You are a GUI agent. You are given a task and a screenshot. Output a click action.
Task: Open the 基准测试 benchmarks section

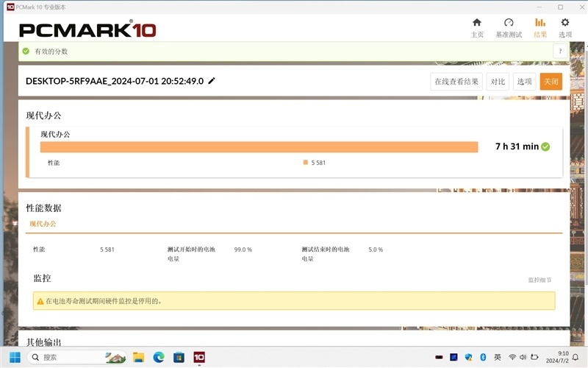(x=509, y=28)
